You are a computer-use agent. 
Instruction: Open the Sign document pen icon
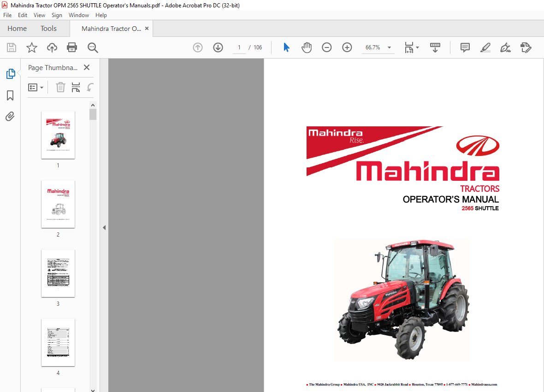point(505,48)
